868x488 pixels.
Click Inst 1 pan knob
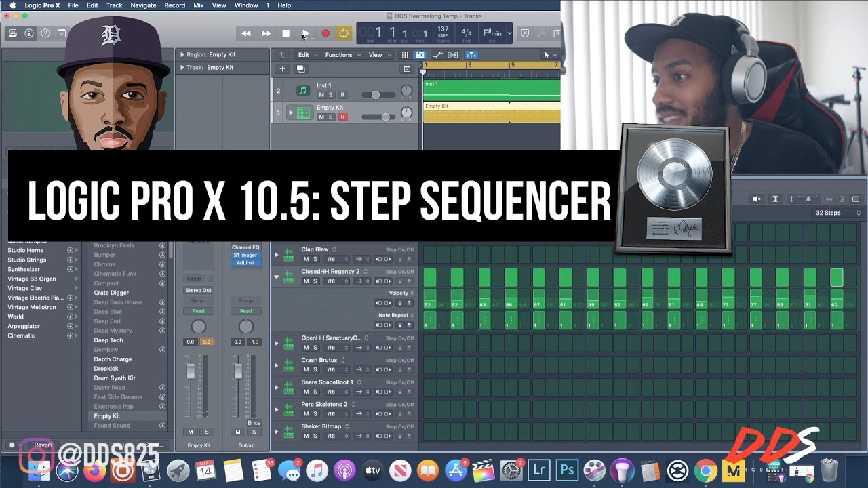point(406,91)
